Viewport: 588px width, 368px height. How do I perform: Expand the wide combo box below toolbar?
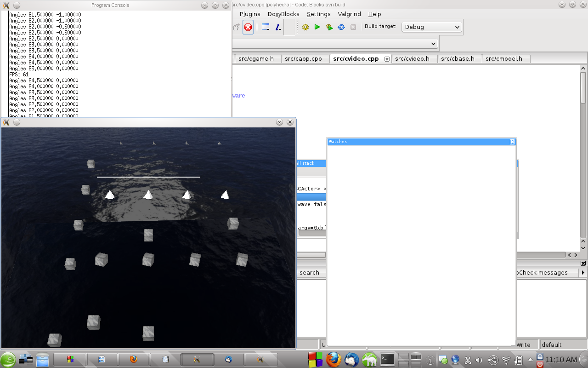click(x=433, y=44)
